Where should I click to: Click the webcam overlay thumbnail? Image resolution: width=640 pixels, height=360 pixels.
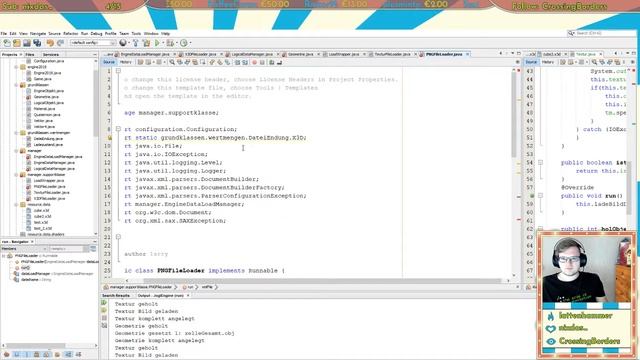[x=587, y=270]
